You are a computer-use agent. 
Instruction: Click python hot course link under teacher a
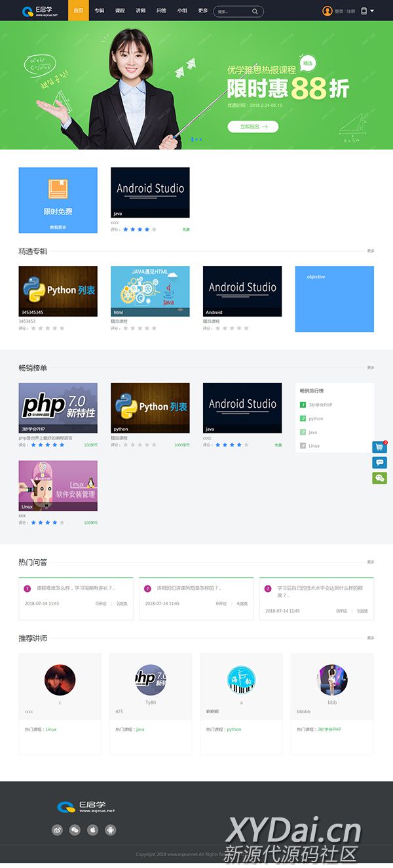(x=234, y=729)
